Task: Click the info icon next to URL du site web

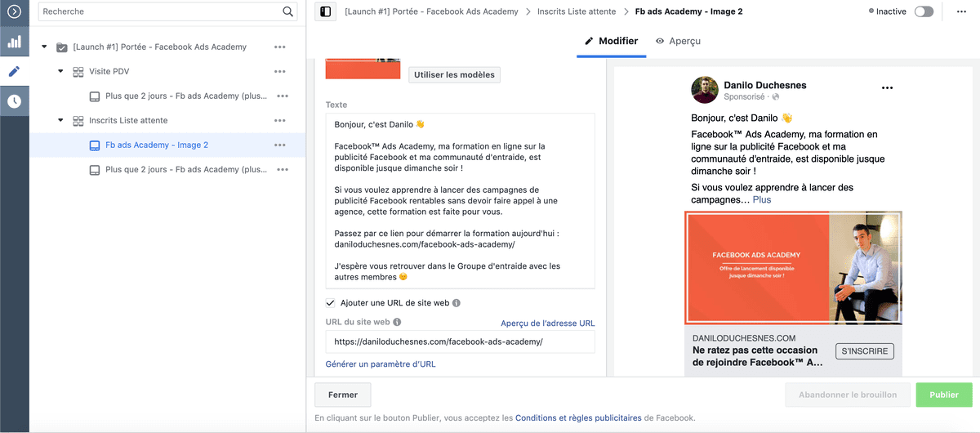Action: [397, 323]
